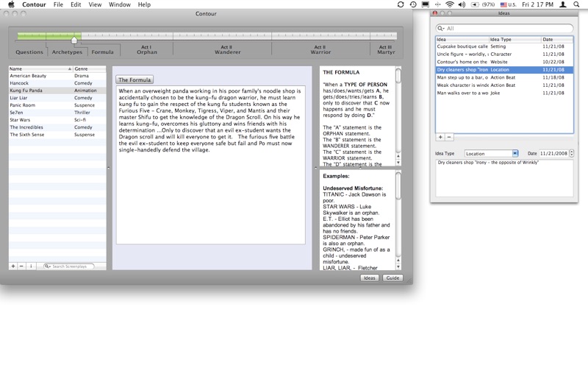Open the U.S. input source flag menu
Viewport: 588px width, 368px height.
(x=508, y=4)
